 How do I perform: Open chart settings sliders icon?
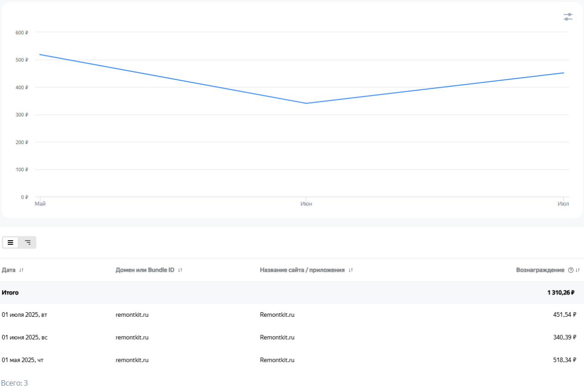[568, 17]
